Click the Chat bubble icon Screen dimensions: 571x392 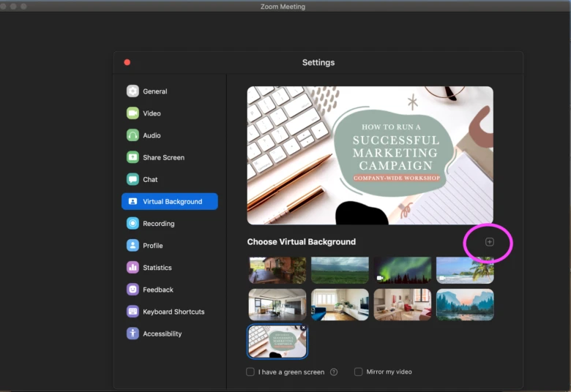click(x=133, y=179)
